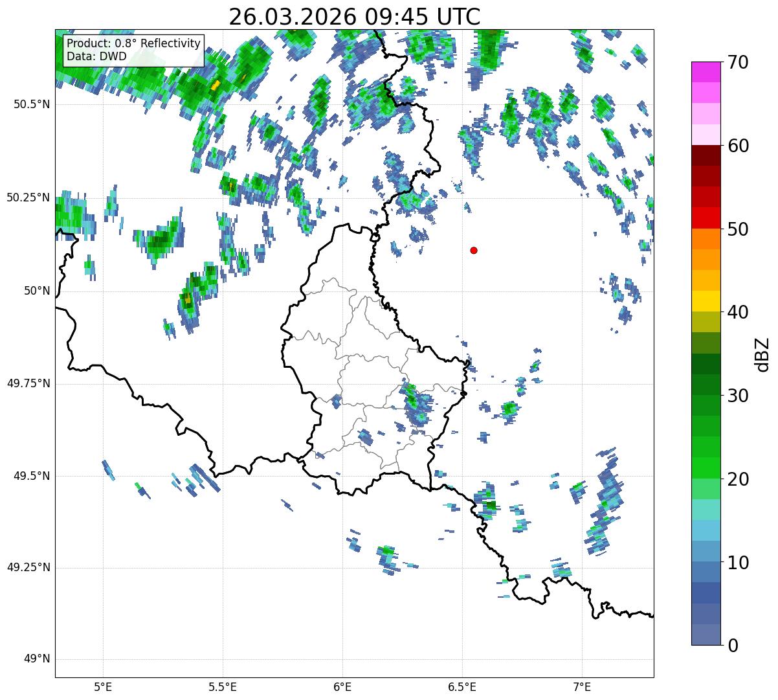Click the dBZ colorbar axis label

point(762,354)
